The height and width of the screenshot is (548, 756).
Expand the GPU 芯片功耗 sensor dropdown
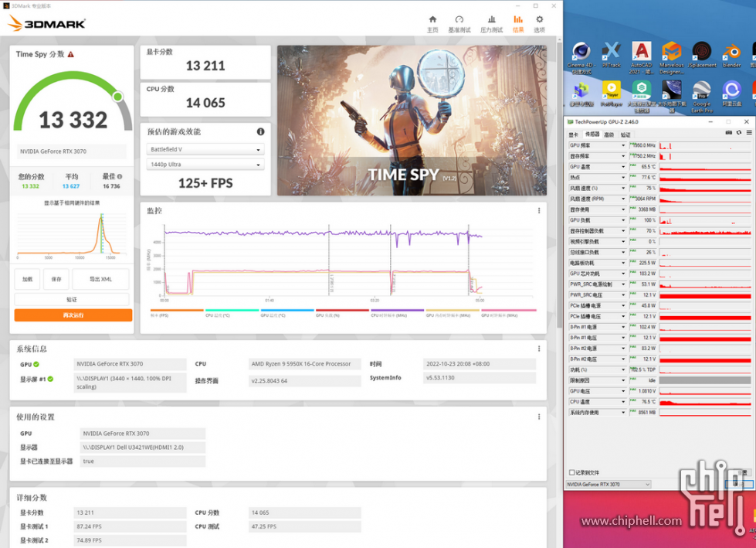623,274
